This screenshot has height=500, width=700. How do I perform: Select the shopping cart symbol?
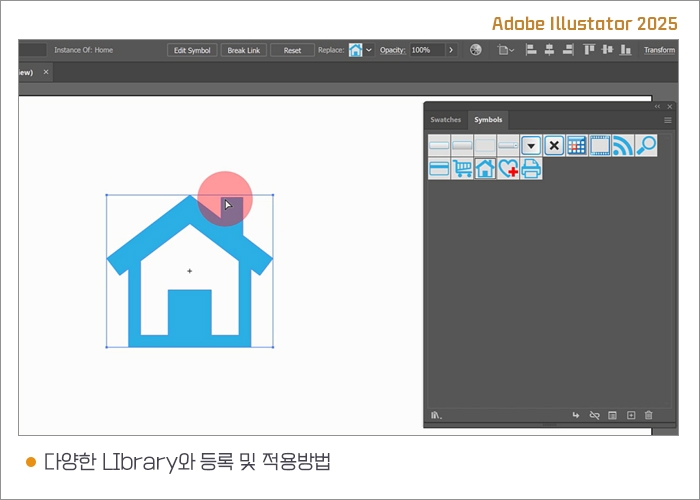pos(462,169)
